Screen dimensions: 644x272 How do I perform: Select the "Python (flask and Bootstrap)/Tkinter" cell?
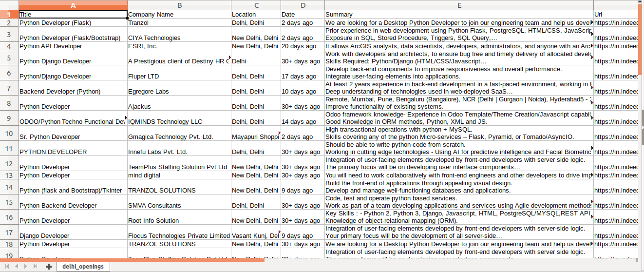73,187
